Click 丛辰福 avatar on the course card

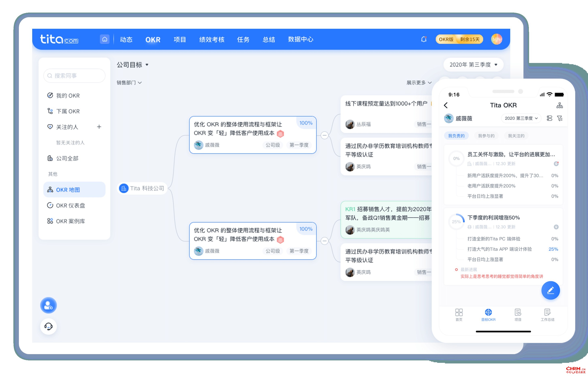click(350, 124)
